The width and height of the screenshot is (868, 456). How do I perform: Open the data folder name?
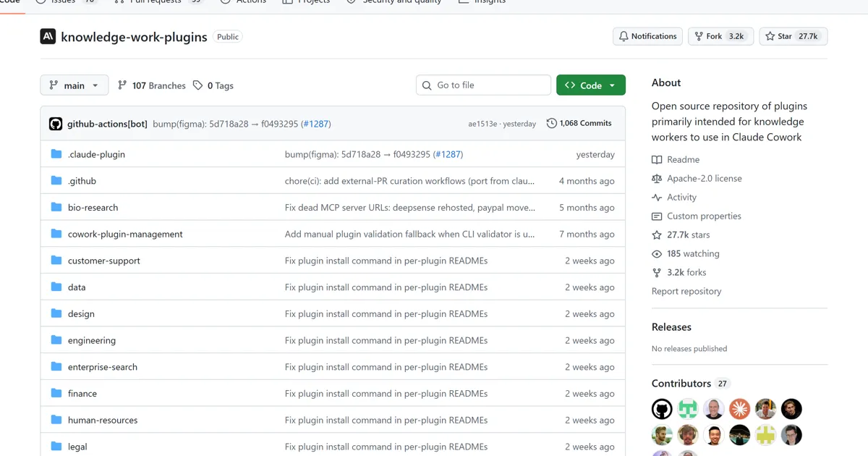point(77,287)
